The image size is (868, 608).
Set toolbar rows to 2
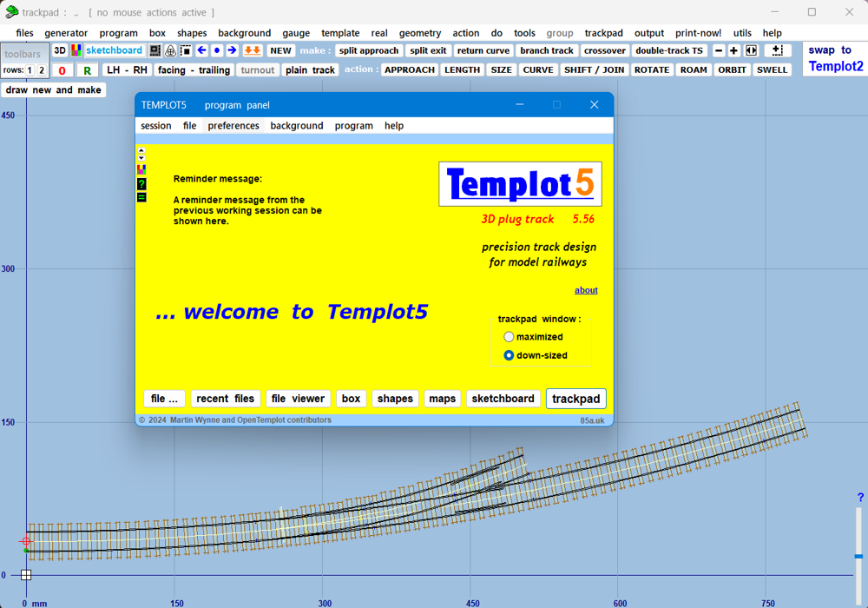coord(42,70)
